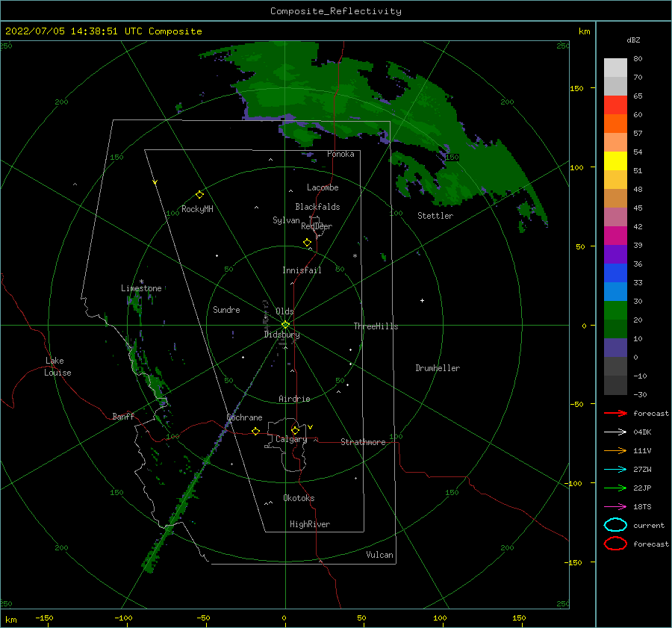The width and height of the screenshot is (672, 628).
Task: Click the dBZ legend heading
Action: [633, 40]
